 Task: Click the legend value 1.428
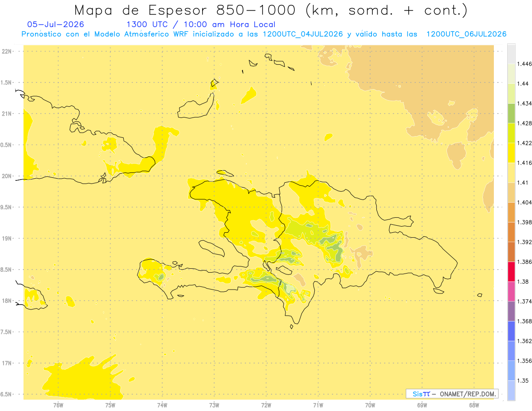click(525, 123)
